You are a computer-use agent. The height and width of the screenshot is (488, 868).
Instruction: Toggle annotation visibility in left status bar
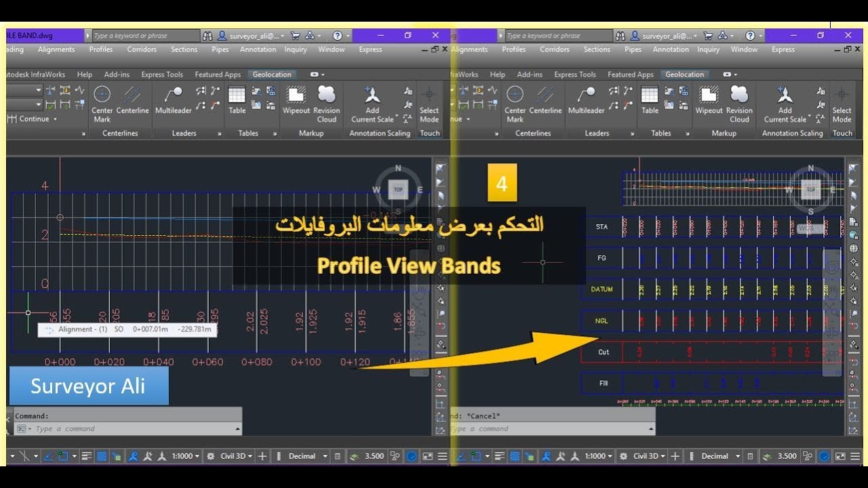[x=134, y=456]
